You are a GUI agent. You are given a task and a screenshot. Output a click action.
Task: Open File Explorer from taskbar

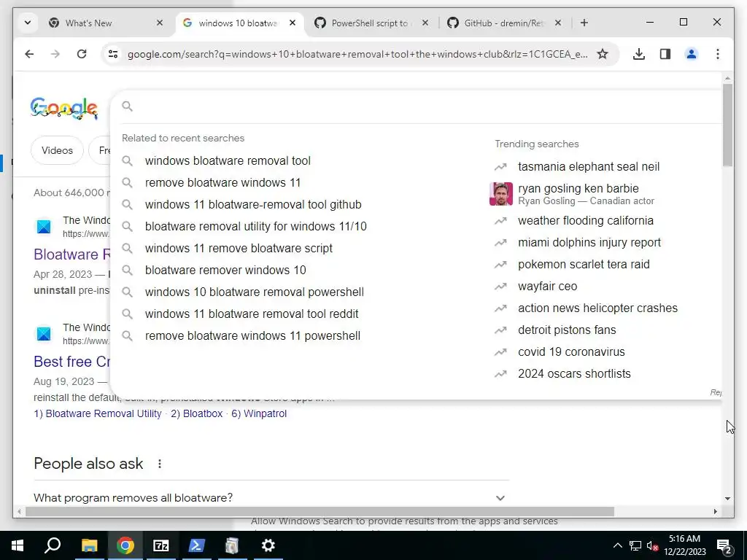[x=89, y=545]
